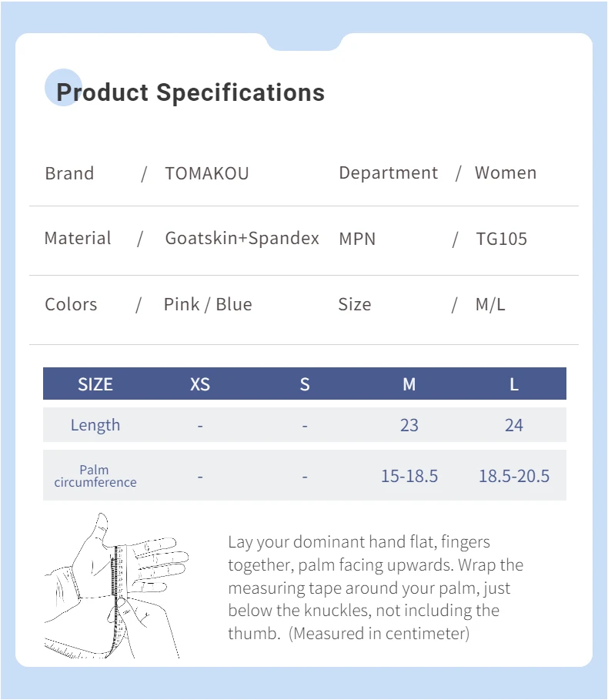Click the XS column header
Viewport: 608px width, 700px height.
click(200, 384)
